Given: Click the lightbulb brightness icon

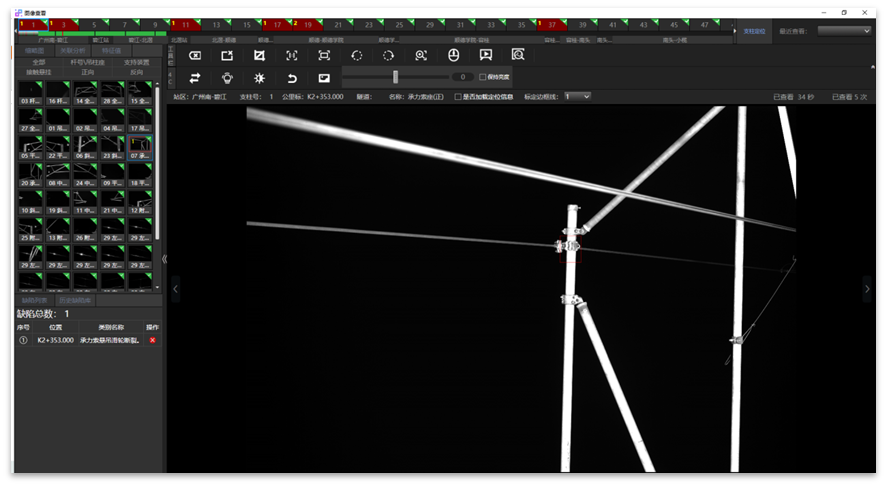Looking at the screenshot, I should [227, 77].
